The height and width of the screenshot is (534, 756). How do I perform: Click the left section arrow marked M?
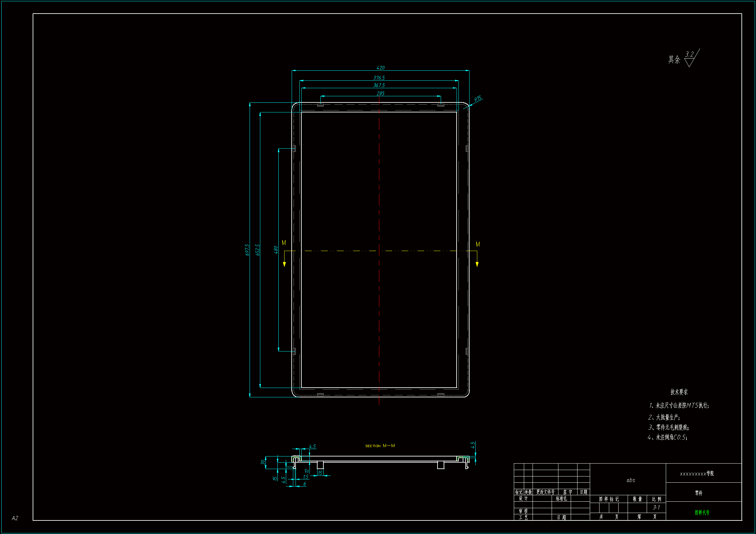(x=284, y=263)
